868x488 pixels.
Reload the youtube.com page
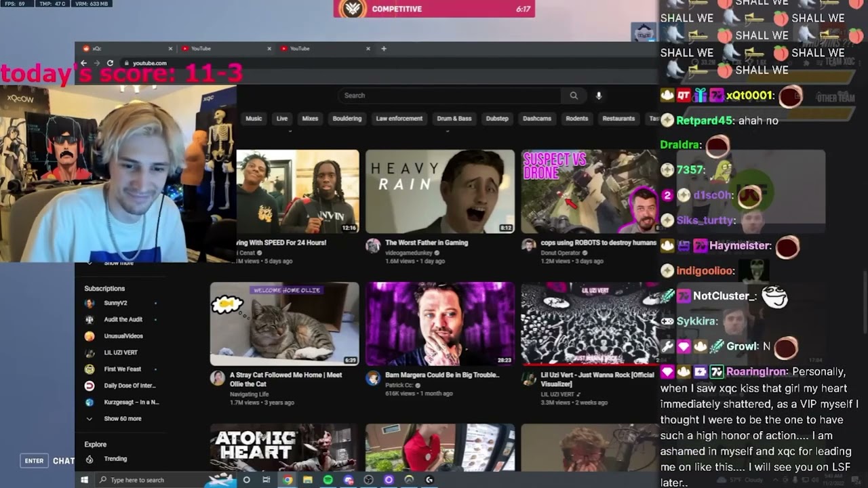[x=110, y=63]
